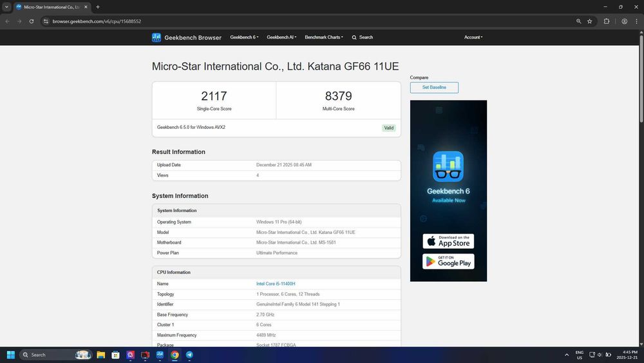
Task: Expand the Geekbench AI menu
Action: click(x=281, y=37)
